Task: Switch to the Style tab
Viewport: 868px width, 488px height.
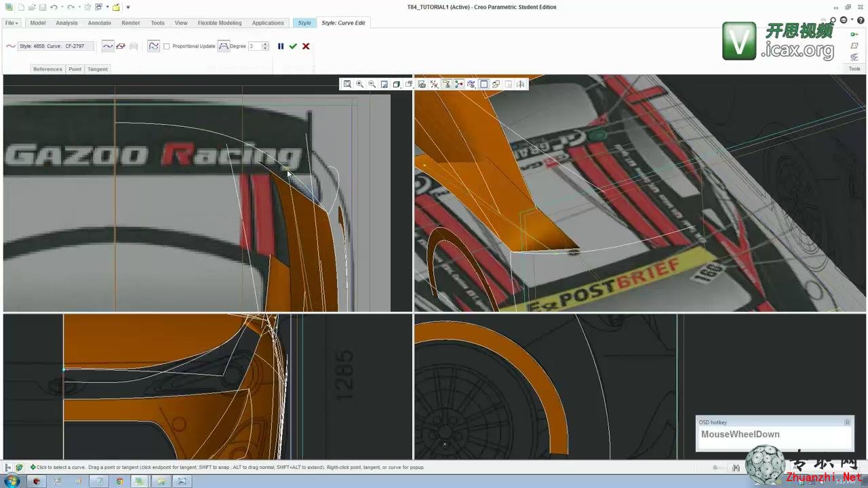Action: point(304,23)
